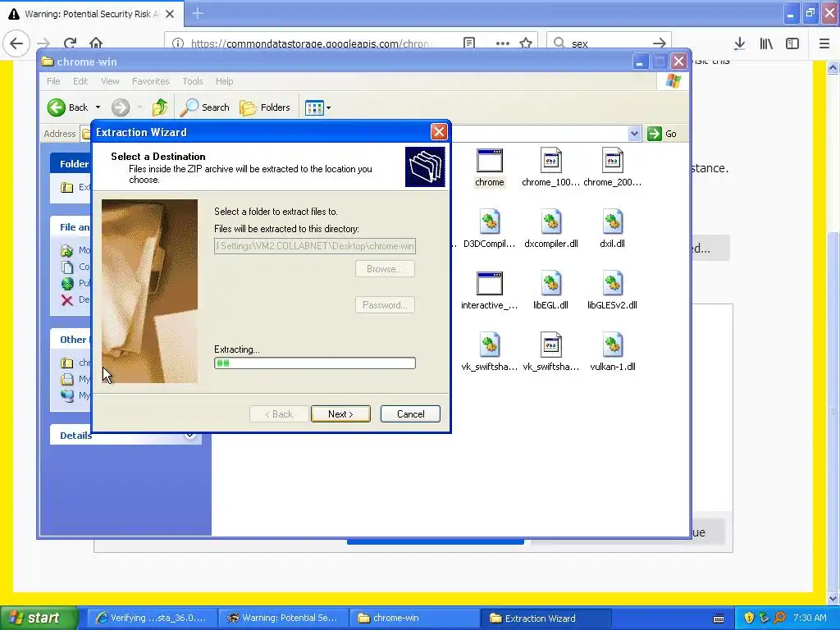The height and width of the screenshot is (630, 840).
Task: Select the Warning: Potential Security Risk tab
Action: point(92,14)
